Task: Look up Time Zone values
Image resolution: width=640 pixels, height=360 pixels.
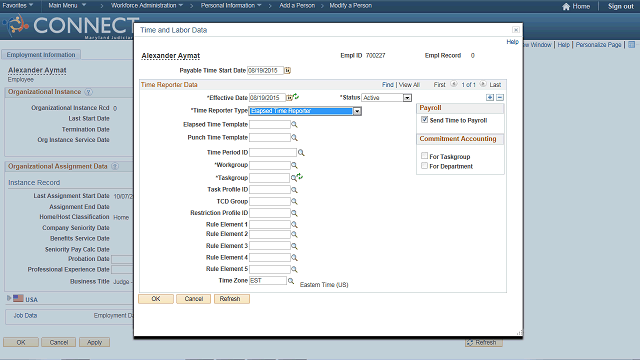Action: coord(291,281)
